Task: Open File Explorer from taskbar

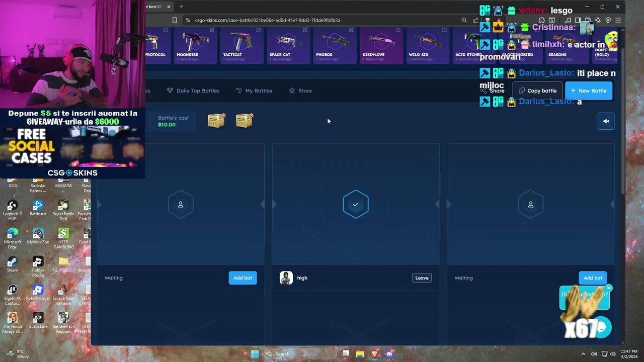Action: (360, 354)
